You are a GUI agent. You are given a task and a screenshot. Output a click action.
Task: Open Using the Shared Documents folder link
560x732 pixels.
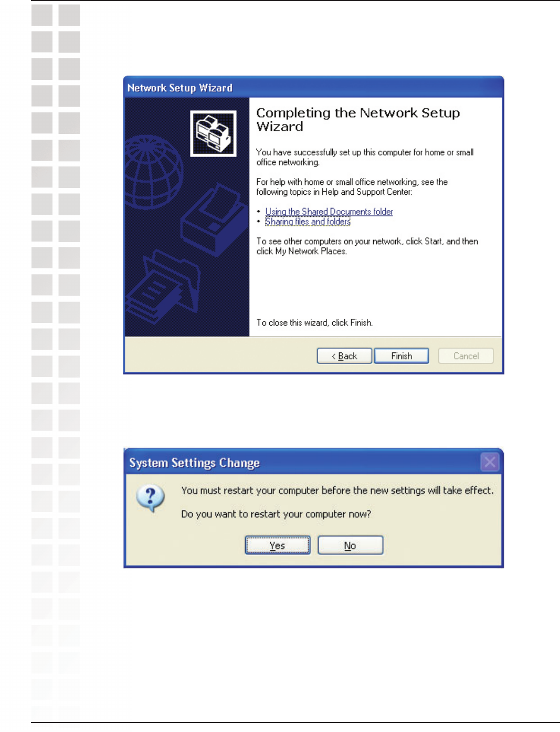(329, 212)
